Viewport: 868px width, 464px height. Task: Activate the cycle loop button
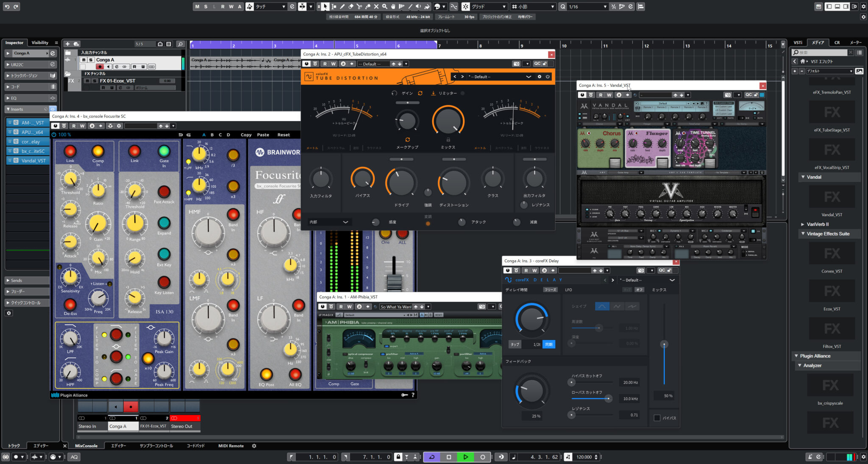[431, 457]
